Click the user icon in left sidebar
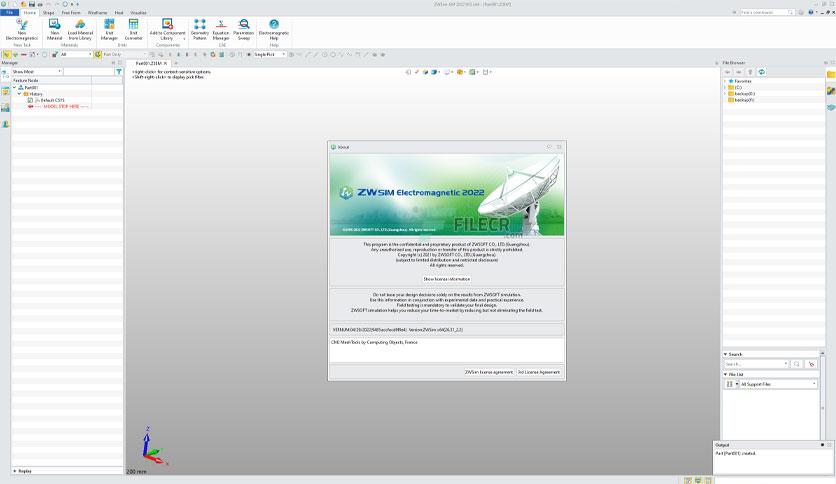 coord(5,124)
